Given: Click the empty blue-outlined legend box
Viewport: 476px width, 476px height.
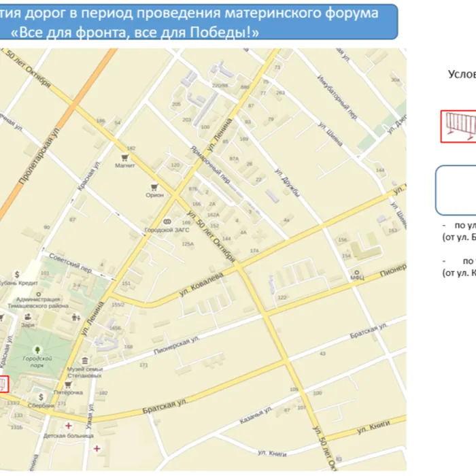Looking at the screenshot, I should tap(456, 189).
